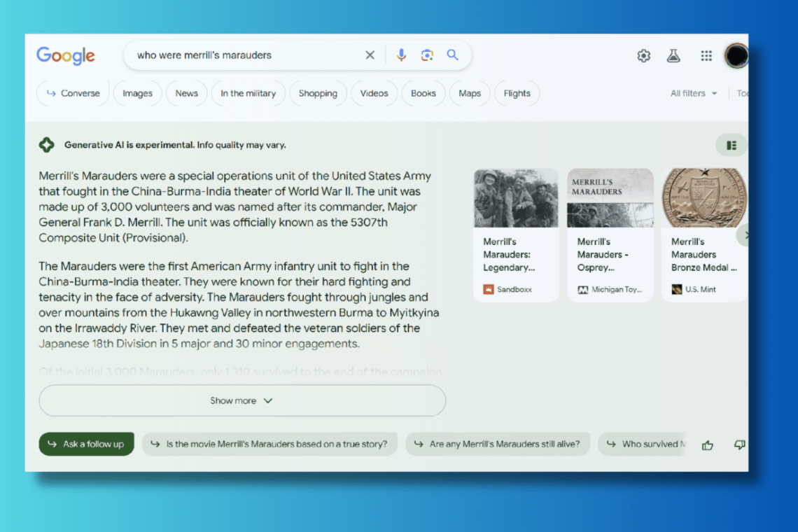Switch to the Shopping tab

318,93
